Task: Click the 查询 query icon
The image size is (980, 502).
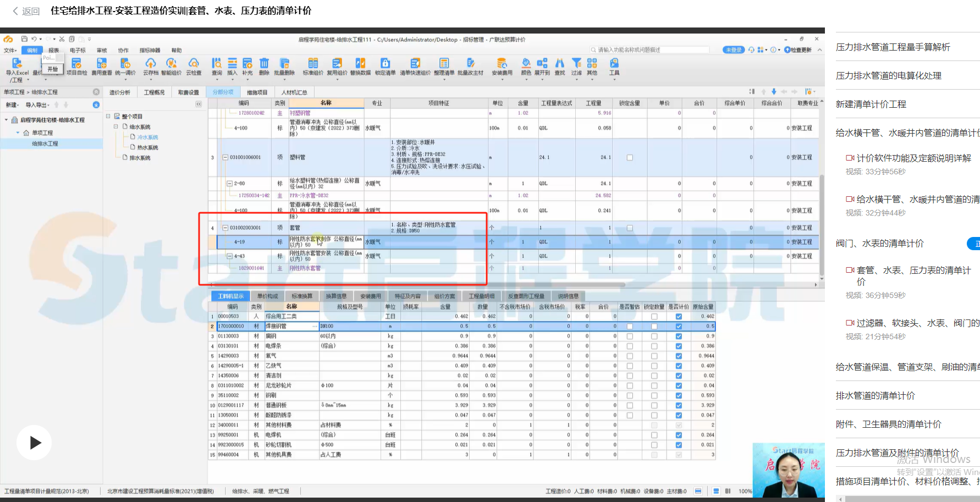Action: coord(217,67)
